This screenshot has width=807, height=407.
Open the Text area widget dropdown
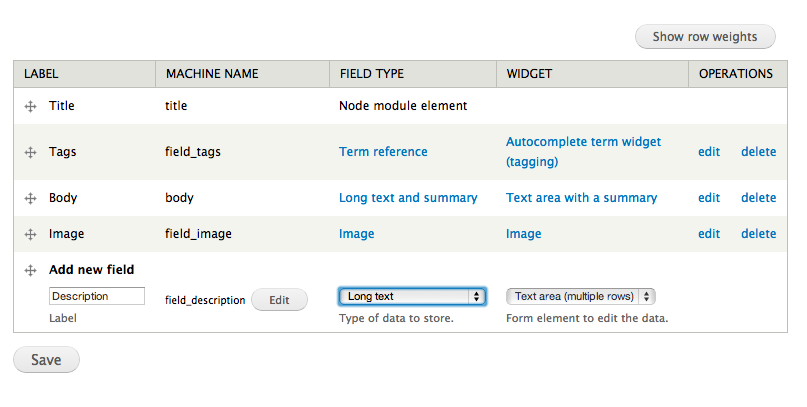pyautogui.click(x=580, y=296)
